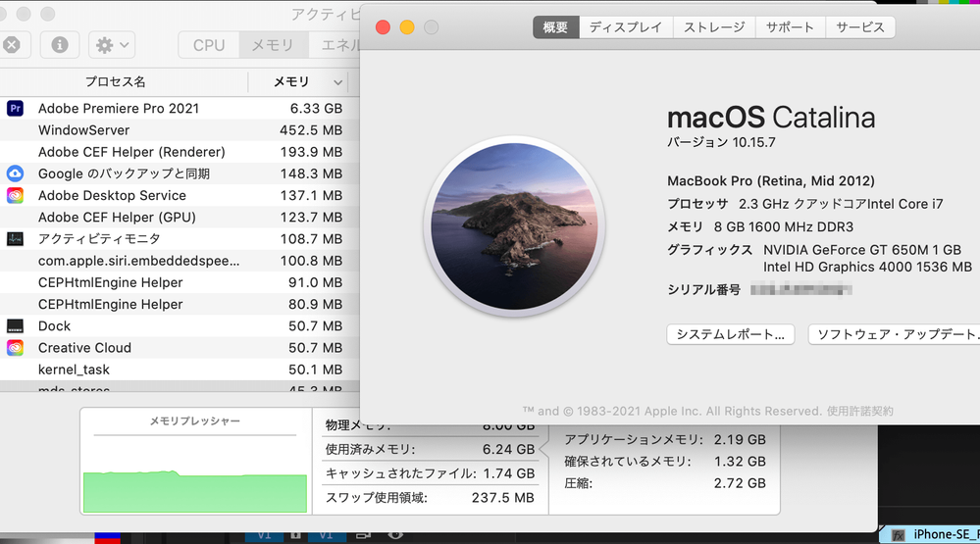Inspect process with the info toolbar button
Image resolution: width=980 pixels, height=544 pixels.
(x=60, y=45)
